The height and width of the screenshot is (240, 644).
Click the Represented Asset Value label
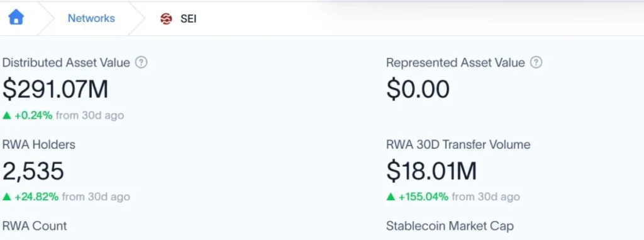(455, 62)
